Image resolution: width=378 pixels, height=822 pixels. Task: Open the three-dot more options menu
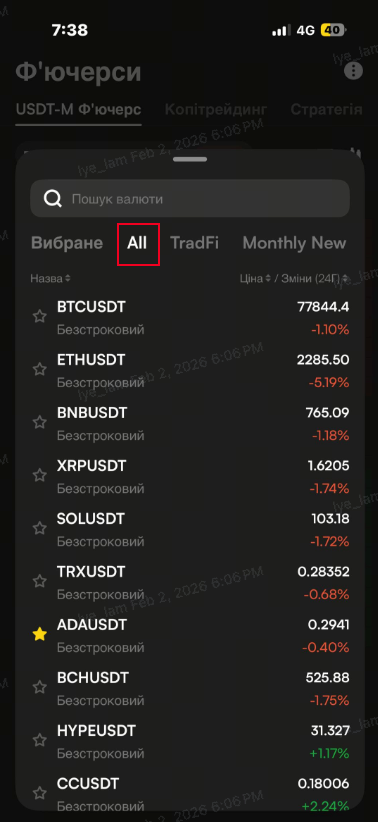coord(353,71)
